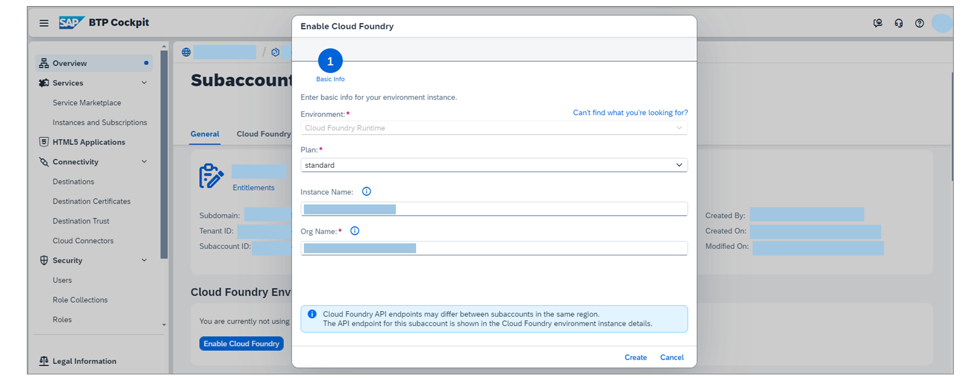The image size is (980, 381).
Task: Collapse the Connectivity section chevron
Action: (145, 162)
